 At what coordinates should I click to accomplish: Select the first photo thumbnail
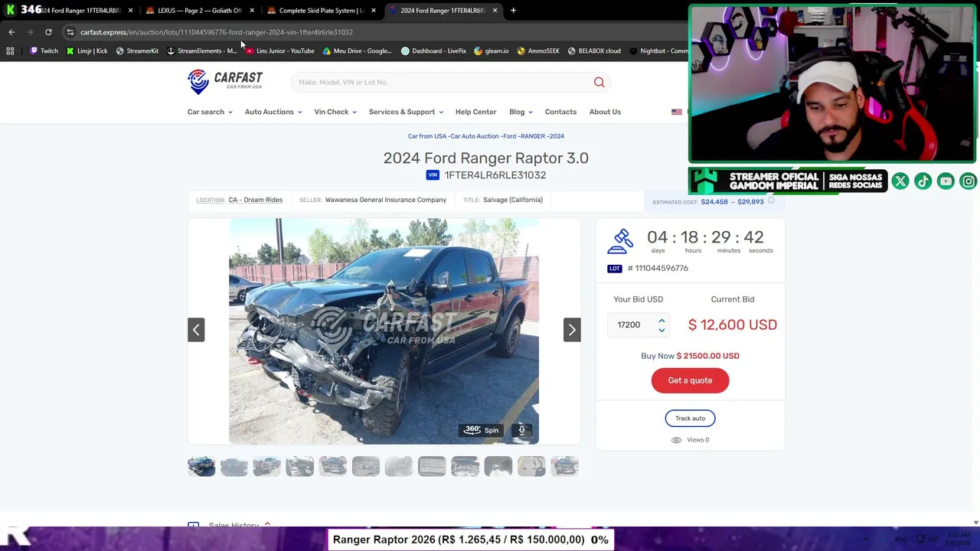pyautogui.click(x=201, y=466)
